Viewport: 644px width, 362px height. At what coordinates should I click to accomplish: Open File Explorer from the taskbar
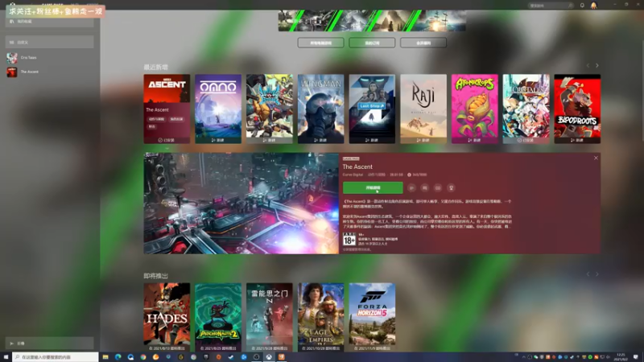[105, 357]
